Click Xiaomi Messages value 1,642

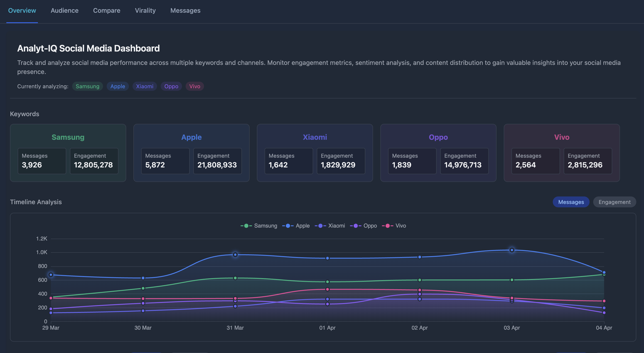(278, 165)
